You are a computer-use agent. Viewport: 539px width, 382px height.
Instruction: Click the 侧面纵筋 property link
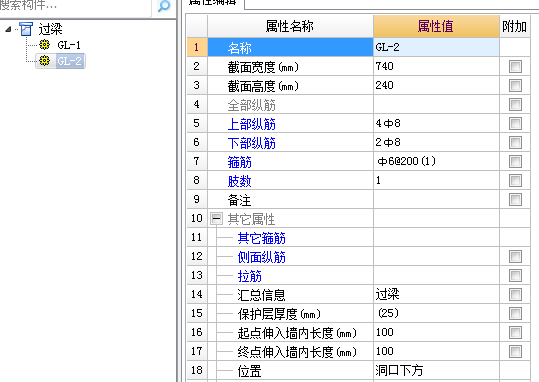262,257
